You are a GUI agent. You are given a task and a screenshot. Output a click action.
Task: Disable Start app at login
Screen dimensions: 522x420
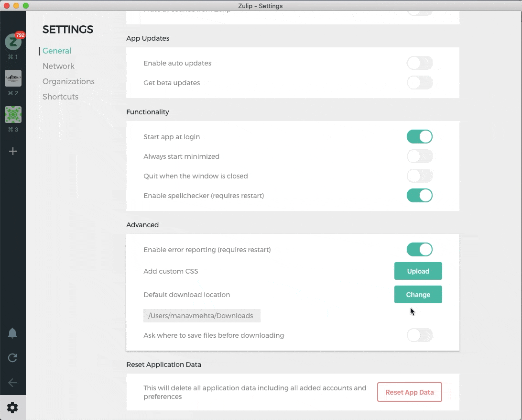(x=420, y=136)
